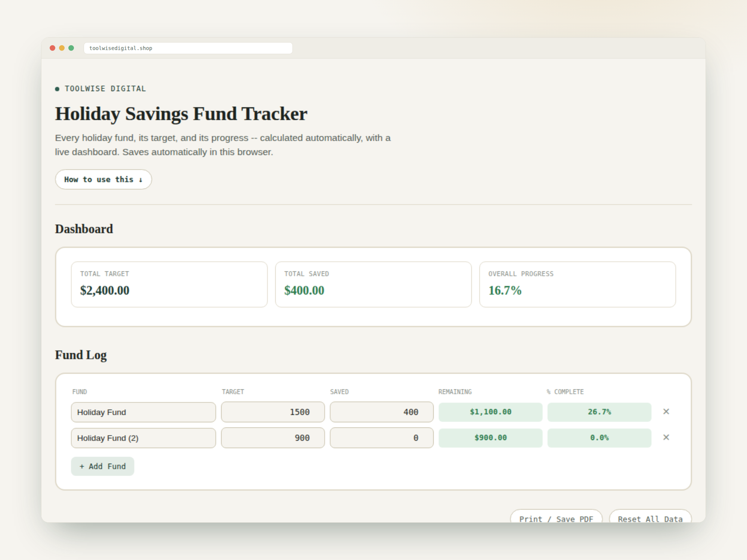Open the How to use this guide
The height and width of the screenshot is (560, 747).
pos(103,180)
